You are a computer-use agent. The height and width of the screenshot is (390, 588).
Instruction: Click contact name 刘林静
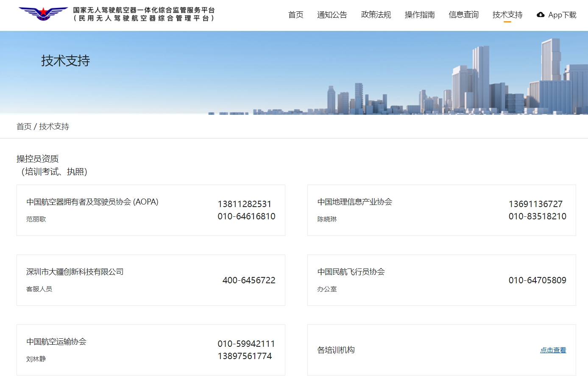[36, 359]
